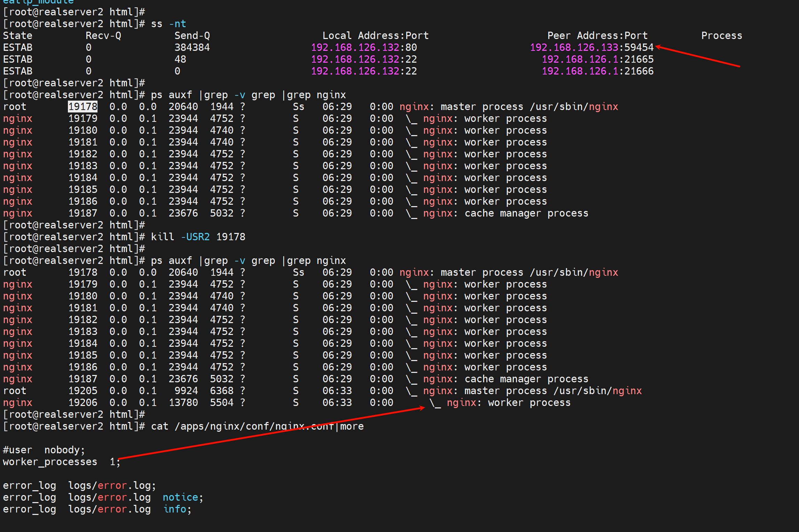Click the highlighted PID 19178
799x532 pixels.
[83, 107]
